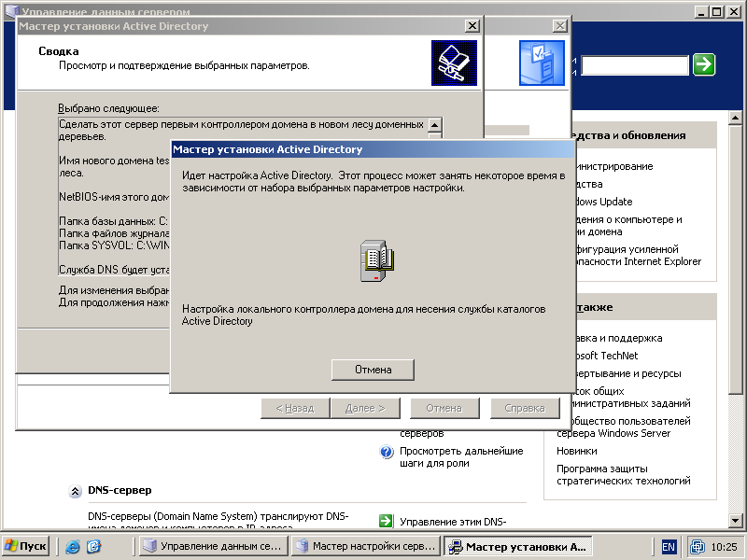Click the server book progress icon
Viewport: 747px width, 560px height.
[x=377, y=260]
